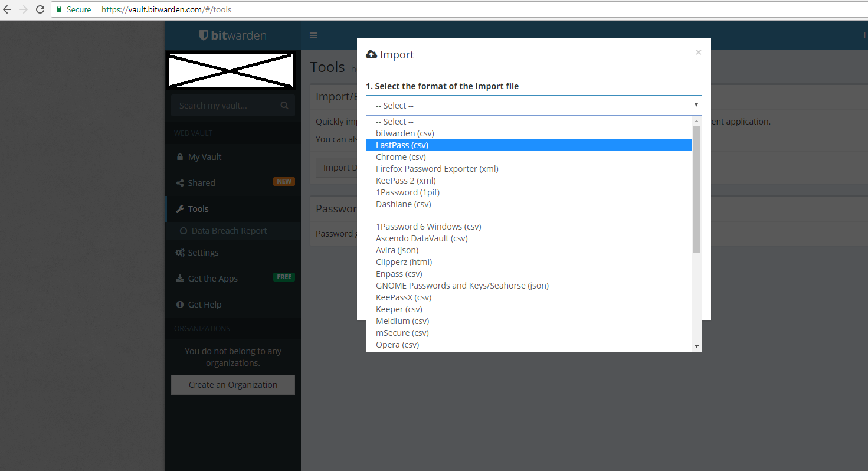This screenshot has height=471, width=868.
Task: Click the FREE badge next to Get the Apps
Action: (x=284, y=277)
